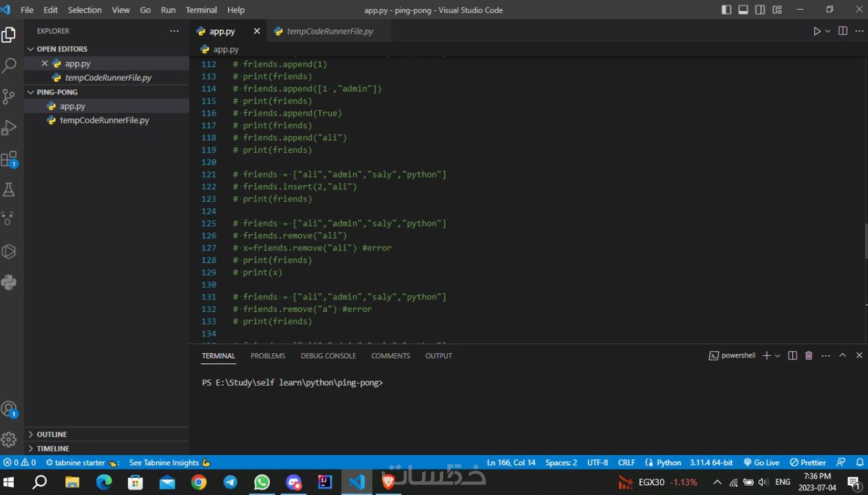
Task: Maximize the terminal panel size
Action: click(842, 355)
